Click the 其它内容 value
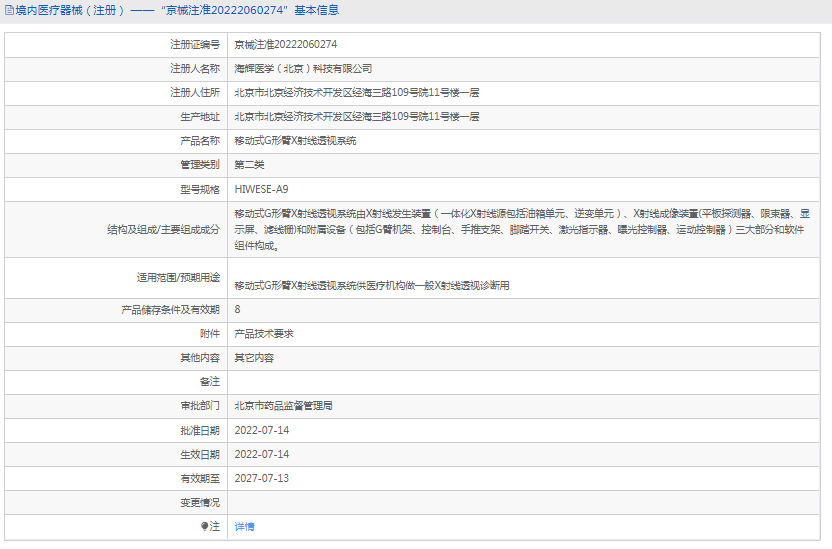Image resolution: width=832 pixels, height=549 pixels. tap(254, 358)
